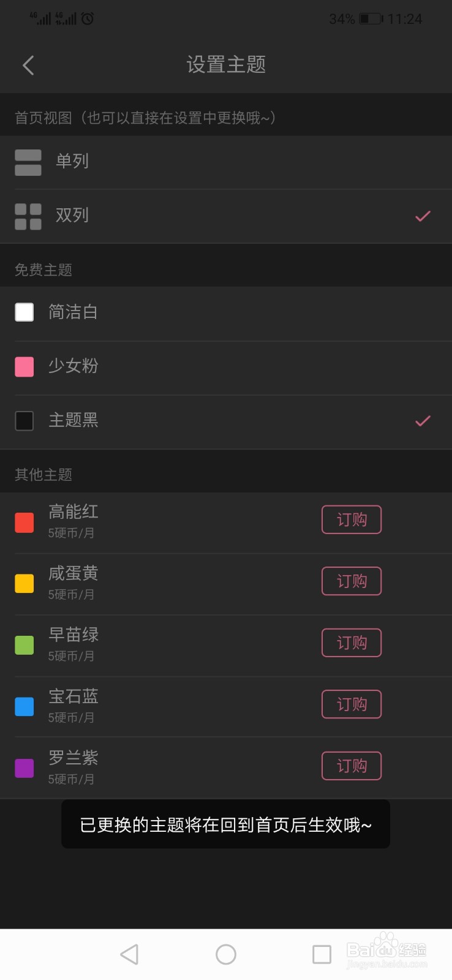
Task: Buy the 早苗绿 theme via 订购
Action: point(352,643)
